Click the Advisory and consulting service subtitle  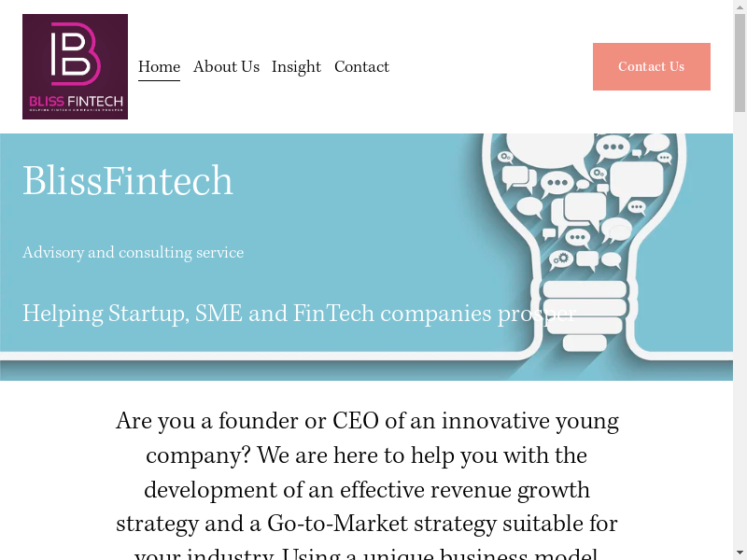pyautogui.click(x=133, y=253)
